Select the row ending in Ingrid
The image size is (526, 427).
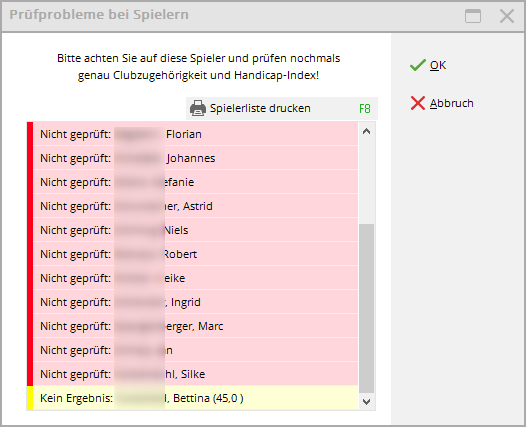[196, 302]
